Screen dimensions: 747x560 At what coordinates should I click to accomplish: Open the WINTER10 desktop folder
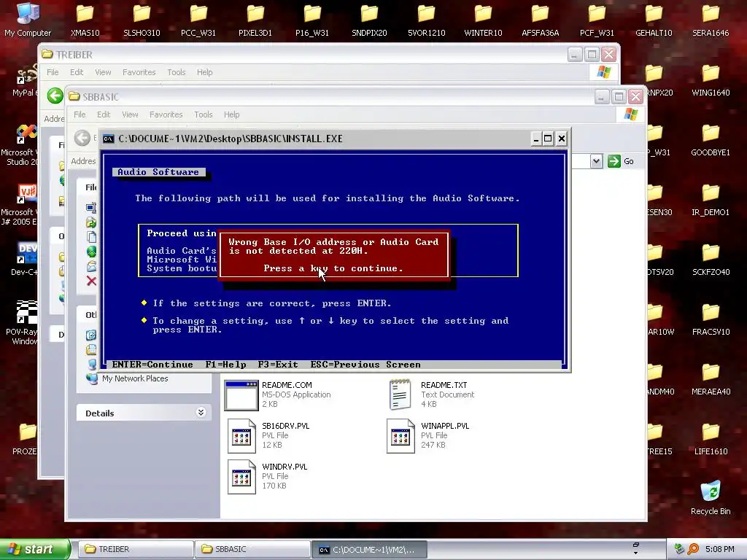click(483, 19)
